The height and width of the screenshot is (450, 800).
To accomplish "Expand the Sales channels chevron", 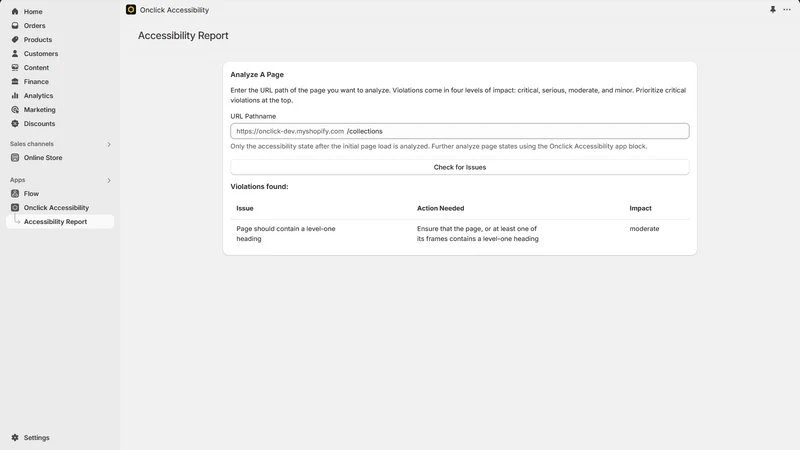I will click(109, 144).
